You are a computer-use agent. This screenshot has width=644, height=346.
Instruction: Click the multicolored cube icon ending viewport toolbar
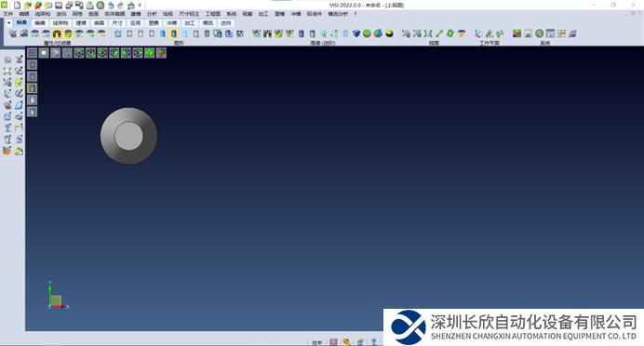click(x=161, y=53)
